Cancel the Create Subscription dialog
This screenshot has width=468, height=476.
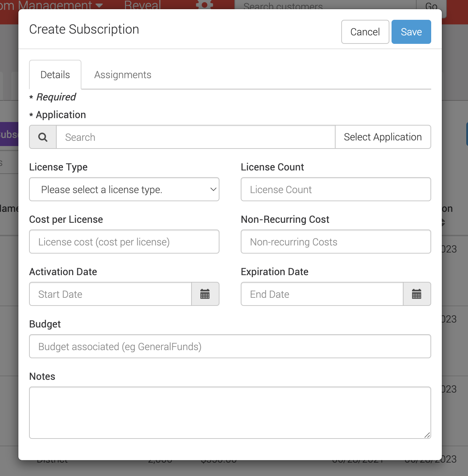[x=365, y=32]
